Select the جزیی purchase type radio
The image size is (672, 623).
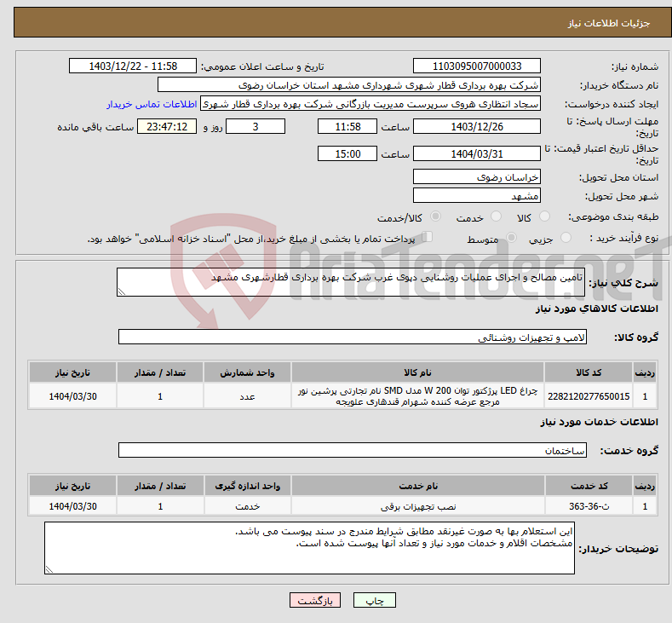(x=566, y=238)
